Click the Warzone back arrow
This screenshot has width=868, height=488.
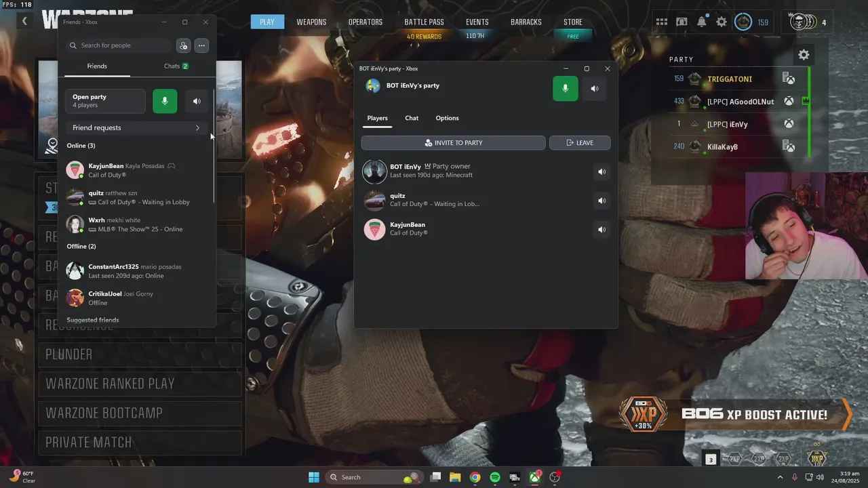click(x=24, y=21)
